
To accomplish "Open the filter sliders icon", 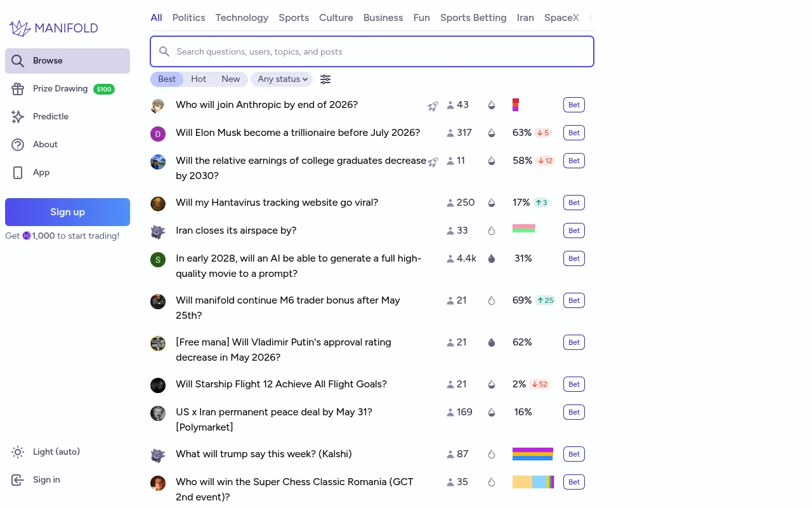I will (325, 79).
